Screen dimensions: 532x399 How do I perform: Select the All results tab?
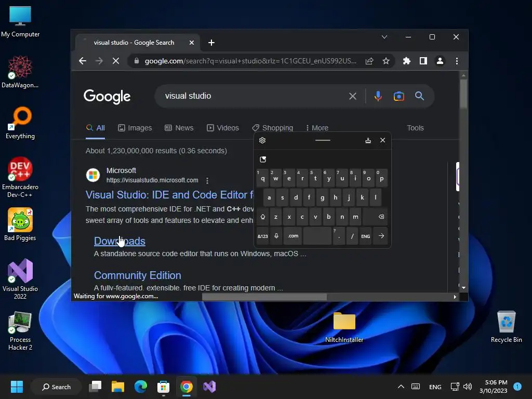pyautogui.click(x=96, y=128)
